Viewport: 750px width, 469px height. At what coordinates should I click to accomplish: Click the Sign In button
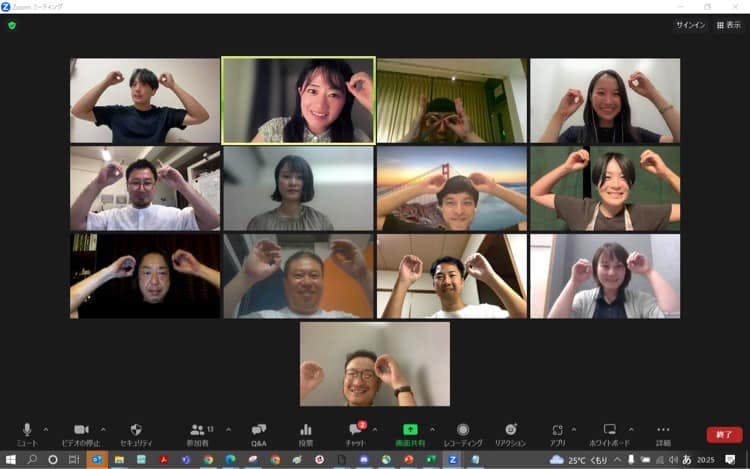(x=690, y=25)
